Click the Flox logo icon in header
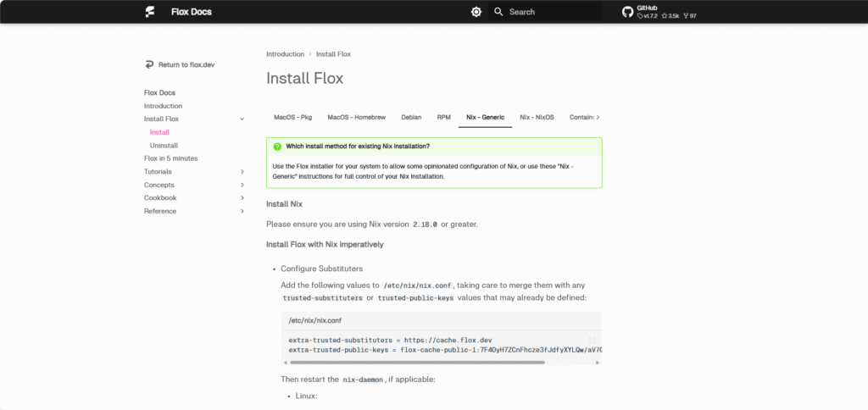Viewport: 868px width, 410px height. pos(150,12)
